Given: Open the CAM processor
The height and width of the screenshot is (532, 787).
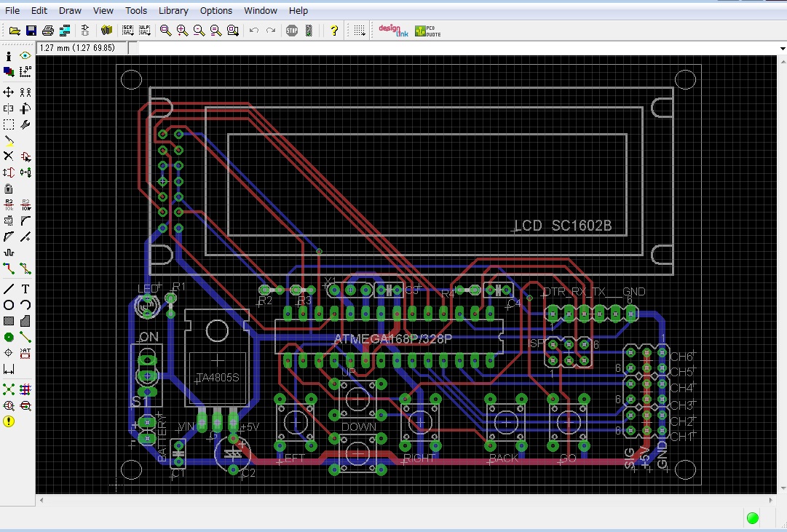Looking at the screenshot, I should pos(66,31).
